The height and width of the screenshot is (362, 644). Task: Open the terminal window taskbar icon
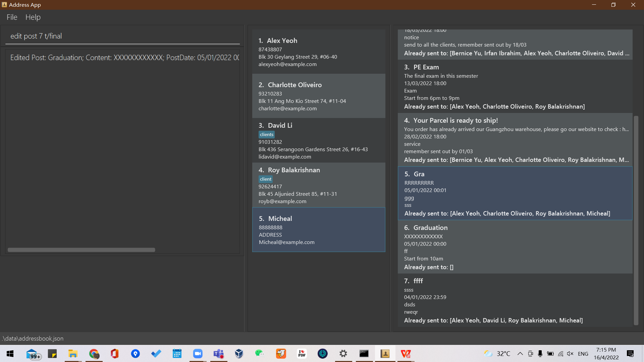364,354
